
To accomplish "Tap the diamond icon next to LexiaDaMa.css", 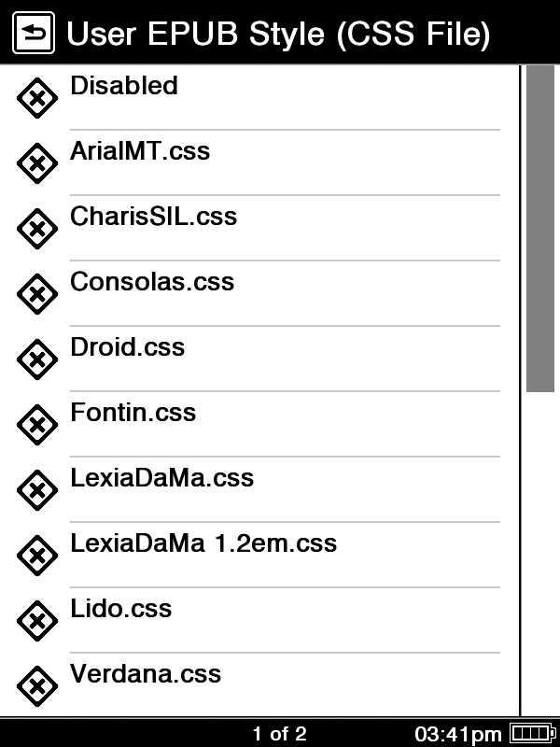I will coord(37,490).
